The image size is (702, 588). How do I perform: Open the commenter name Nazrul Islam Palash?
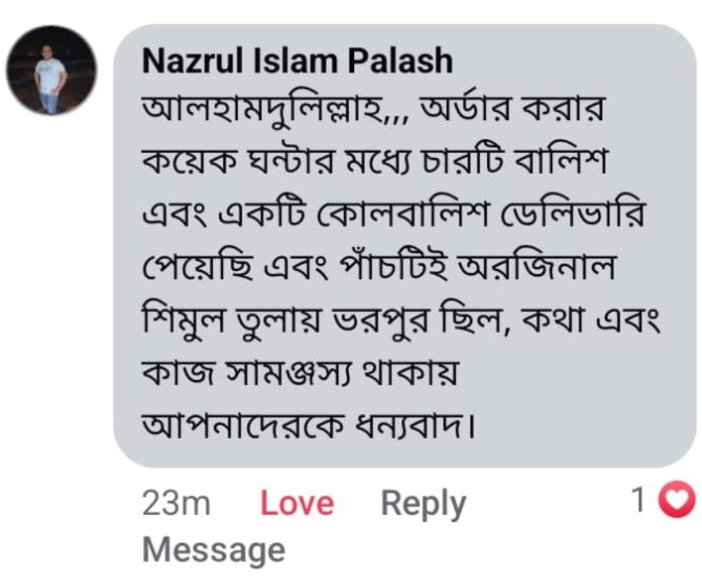[297, 61]
